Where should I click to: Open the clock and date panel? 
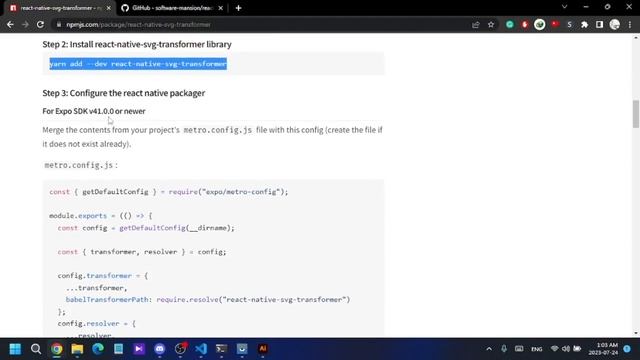pos(604,349)
